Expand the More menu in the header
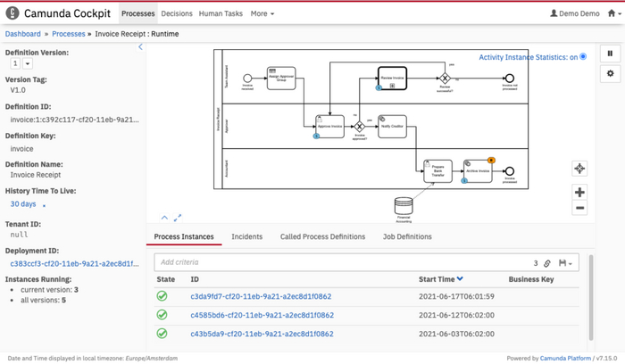This screenshot has height=364, width=625. 262,14
